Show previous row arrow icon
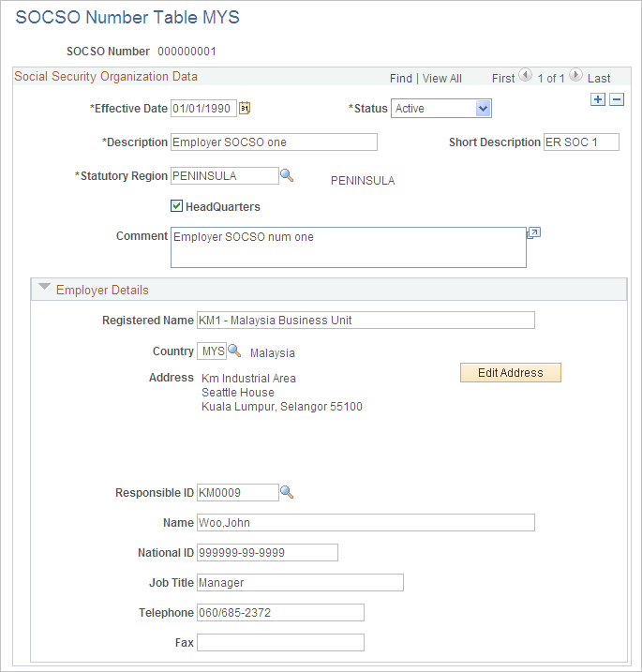The width and height of the screenshot is (642, 672). (x=526, y=75)
